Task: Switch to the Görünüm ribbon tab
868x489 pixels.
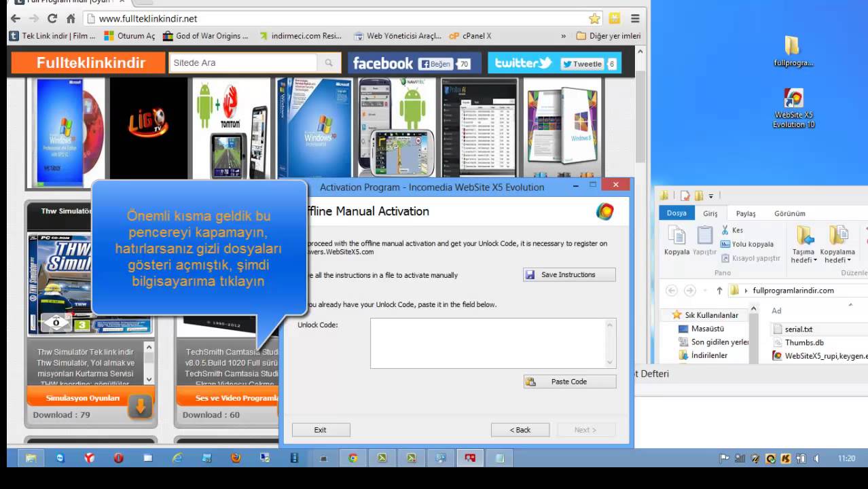Action: point(790,213)
